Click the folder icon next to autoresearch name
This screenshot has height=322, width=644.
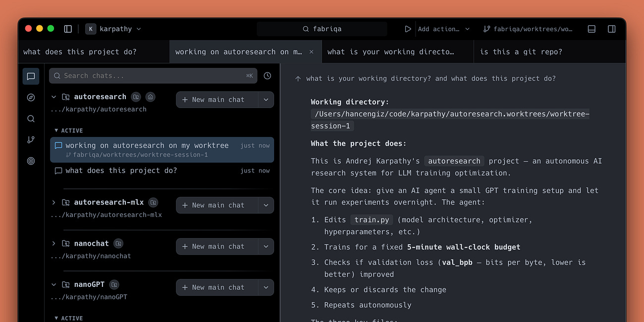tap(65, 97)
